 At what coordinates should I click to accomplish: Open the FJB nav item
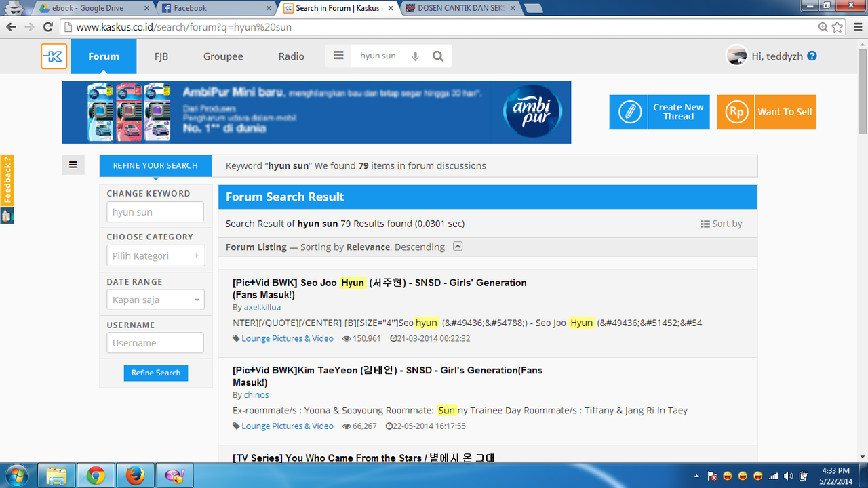point(161,56)
